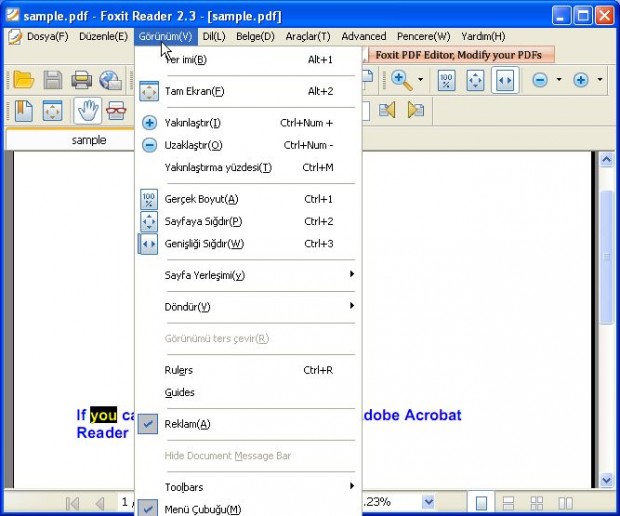Select Uzaklaştır(O) menu item
The height and width of the screenshot is (516, 620).
click(248, 145)
